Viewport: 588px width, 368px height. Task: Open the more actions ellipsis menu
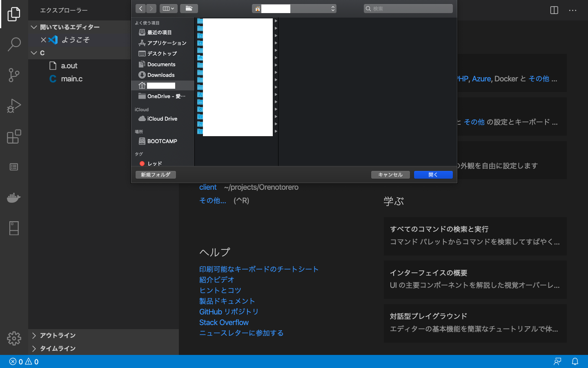(x=572, y=10)
